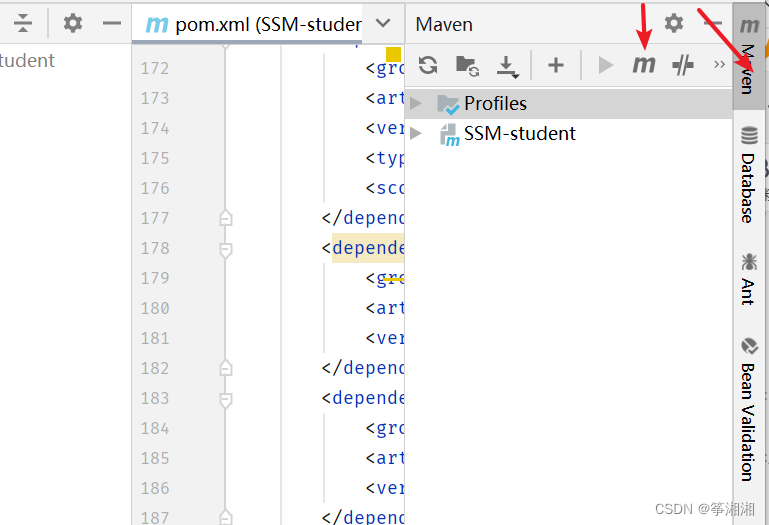Viewport: 769px width, 525px height.
Task: Click line number 180 in gutter
Action: pos(154,309)
